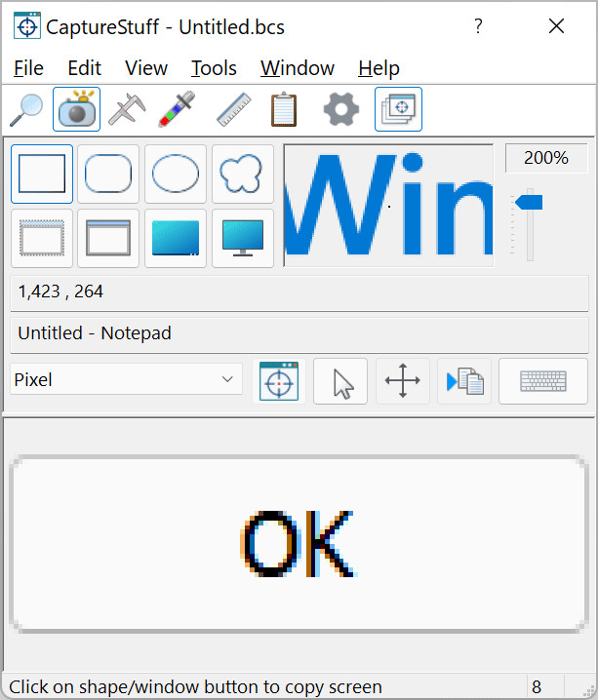This screenshot has width=598, height=700.
Task: Select the ellipse capture shape
Action: coord(176,174)
